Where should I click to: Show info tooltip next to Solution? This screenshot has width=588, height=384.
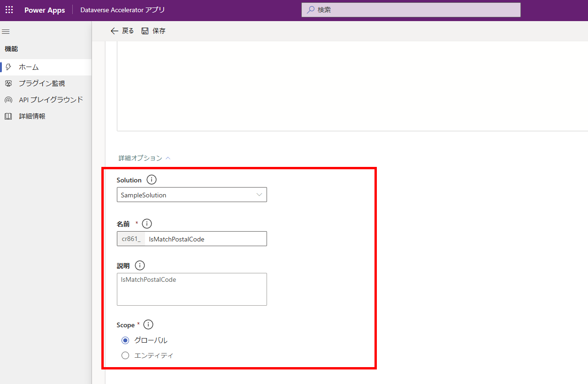pos(152,180)
